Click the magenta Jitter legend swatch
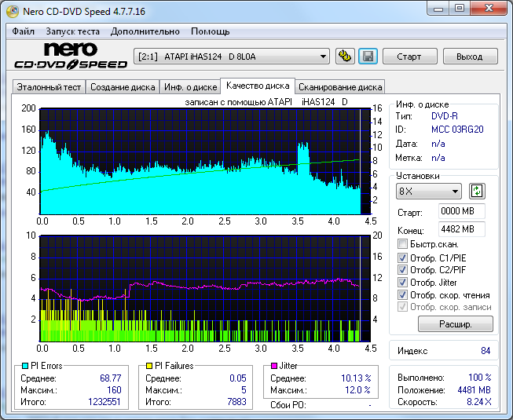 coord(274,366)
